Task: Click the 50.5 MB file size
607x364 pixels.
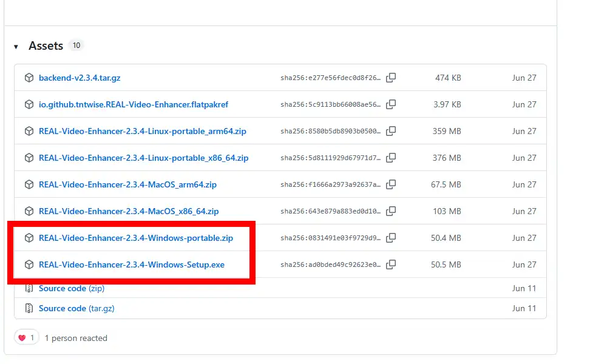Action: [x=446, y=265]
